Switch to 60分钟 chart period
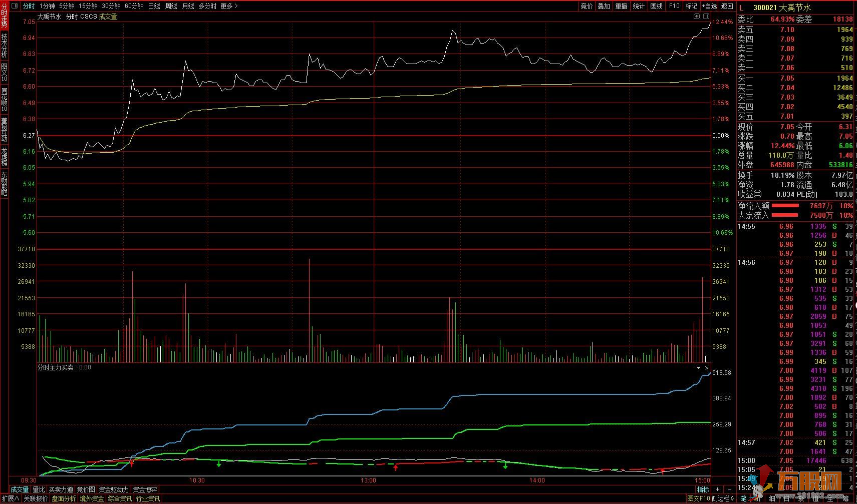Screen dimensions: 857x504 134,6
